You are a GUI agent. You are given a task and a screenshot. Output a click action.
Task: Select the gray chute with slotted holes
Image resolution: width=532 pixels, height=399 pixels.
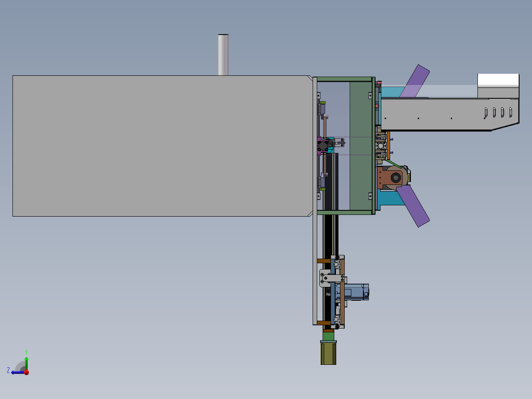point(450,114)
